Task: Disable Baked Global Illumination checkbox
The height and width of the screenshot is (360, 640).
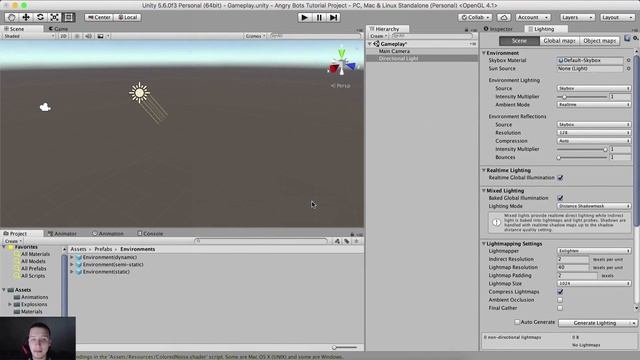Action: (560, 198)
